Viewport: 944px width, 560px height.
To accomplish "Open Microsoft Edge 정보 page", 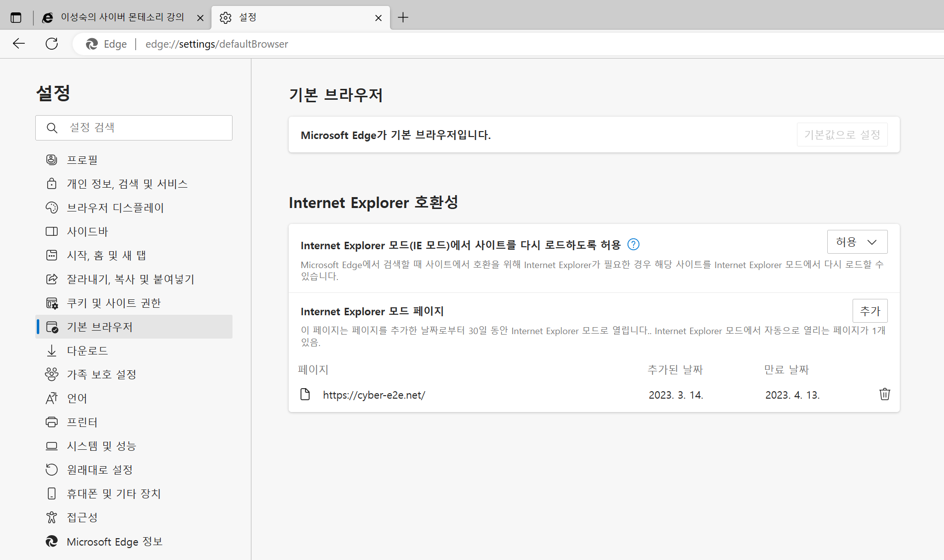I will pos(115,542).
